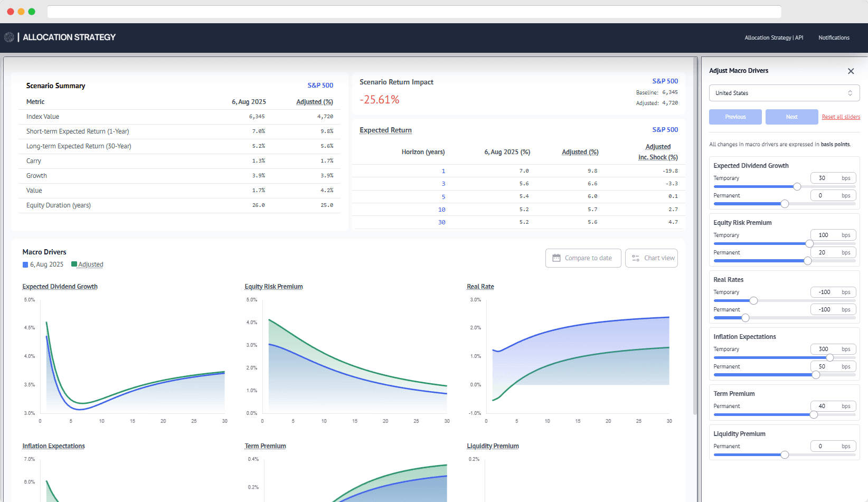Click the blue 6, Aug 2025 legend swatch
This screenshot has width=868, height=502.
point(25,264)
